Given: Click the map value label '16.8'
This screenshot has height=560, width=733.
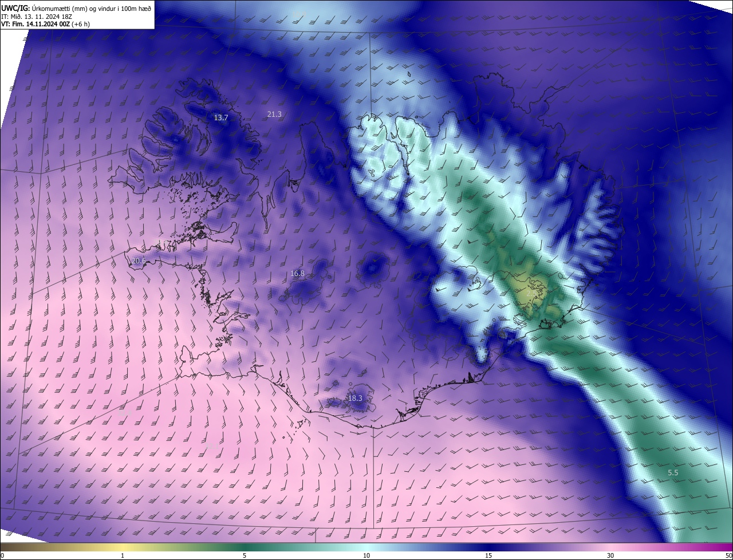Looking at the screenshot, I should (x=297, y=274).
